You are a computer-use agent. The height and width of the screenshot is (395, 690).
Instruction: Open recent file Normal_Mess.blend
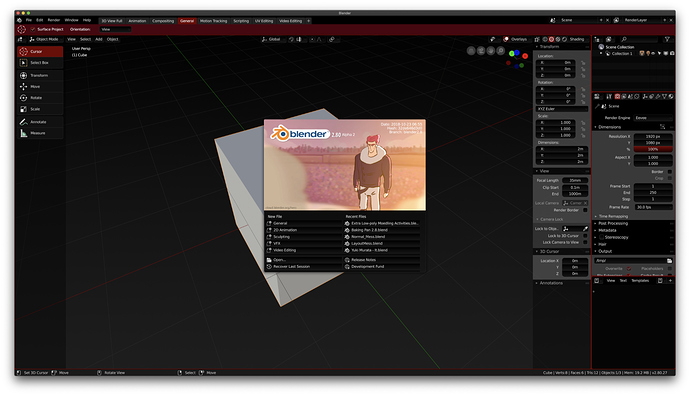point(382,237)
